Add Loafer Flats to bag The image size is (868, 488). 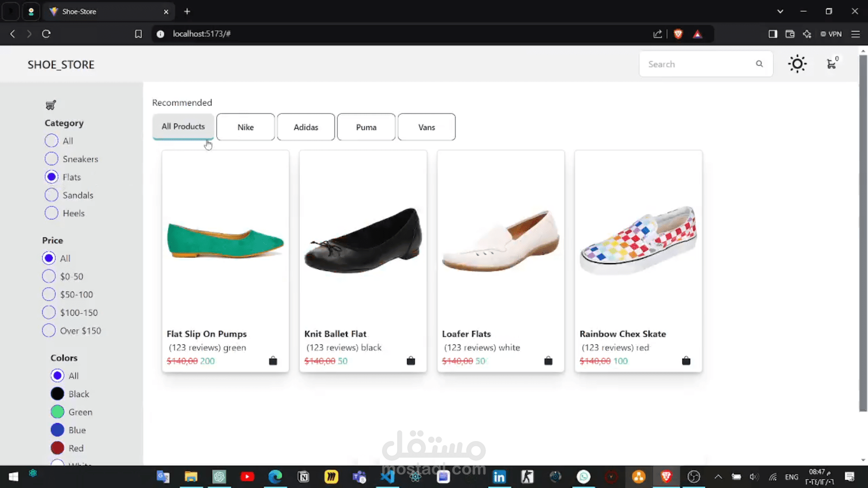(x=548, y=361)
